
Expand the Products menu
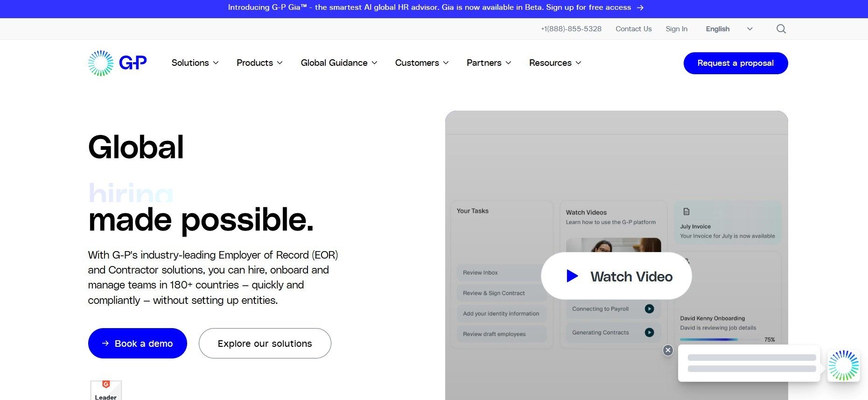pos(259,63)
